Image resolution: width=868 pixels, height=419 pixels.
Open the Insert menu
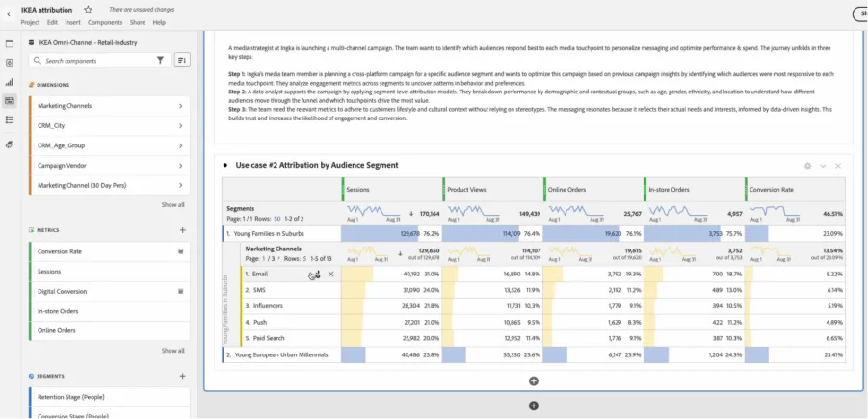tap(72, 23)
